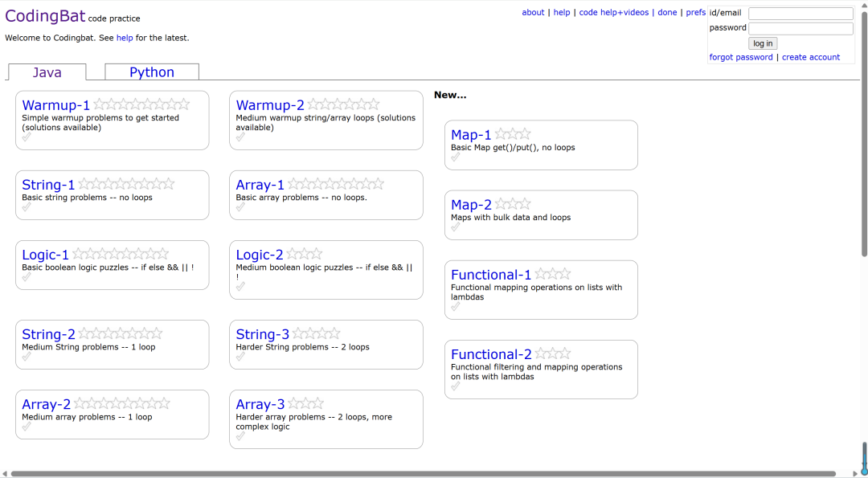Click the text "Simple warmup problems to get started"
This screenshot has width=868, height=478.
click(100, 118)
